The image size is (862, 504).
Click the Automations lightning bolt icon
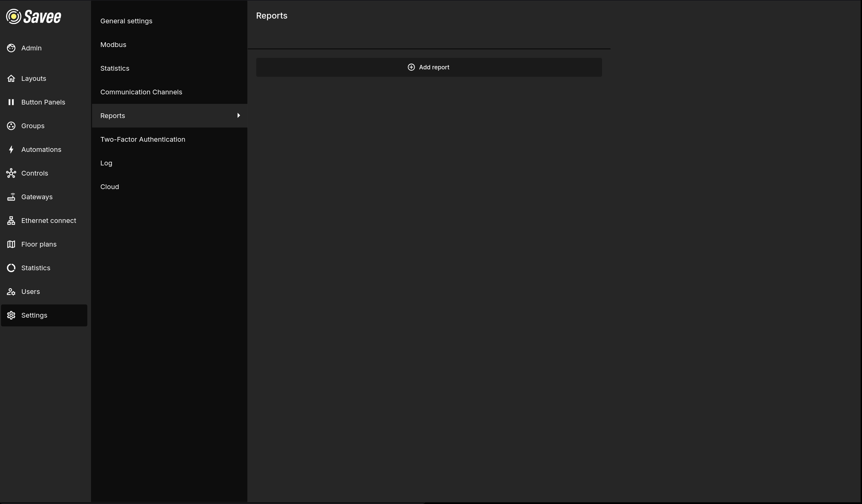pyautogui.click(x=11, y=150)
